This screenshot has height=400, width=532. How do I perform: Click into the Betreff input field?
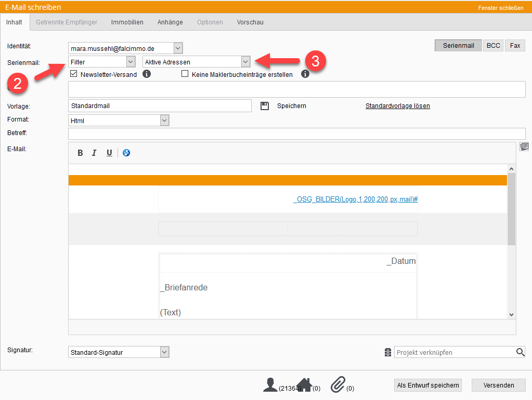coord(296,134)
